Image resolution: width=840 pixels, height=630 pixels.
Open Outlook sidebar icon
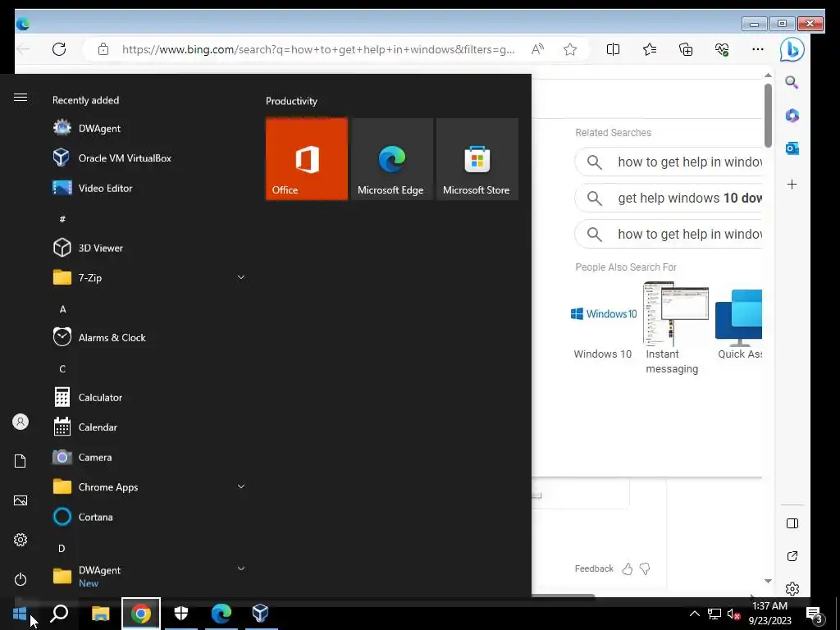coord(792,148)
